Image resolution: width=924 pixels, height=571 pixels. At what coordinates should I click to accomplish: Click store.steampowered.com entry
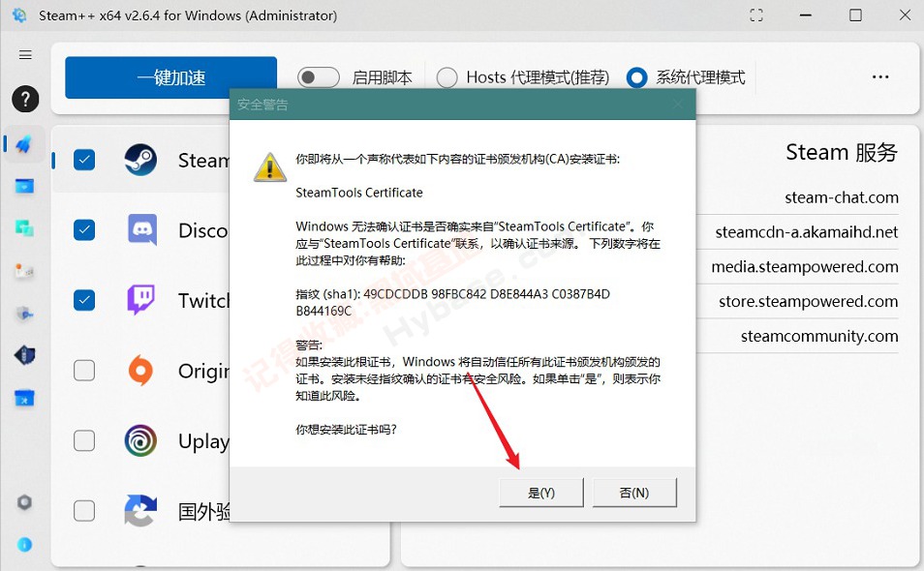809,301
